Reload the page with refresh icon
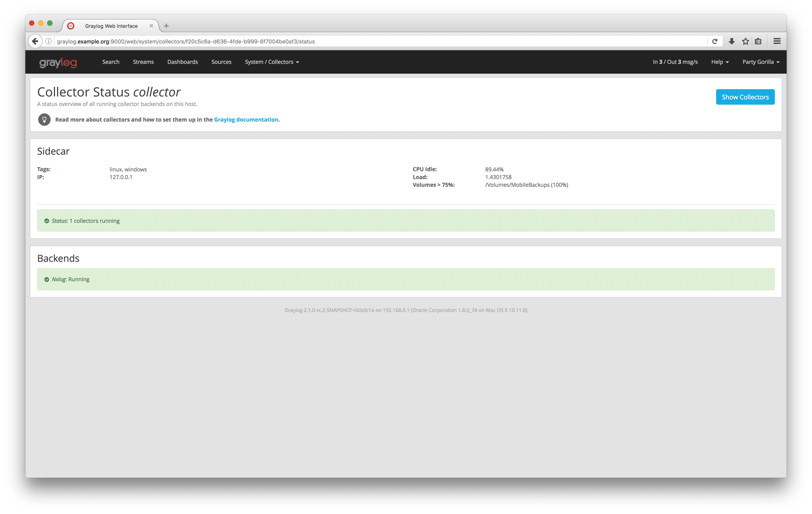 tap(715, 42)
